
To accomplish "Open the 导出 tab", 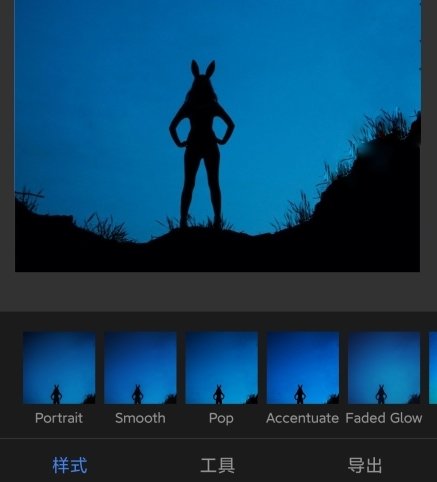I will (365, 465).
